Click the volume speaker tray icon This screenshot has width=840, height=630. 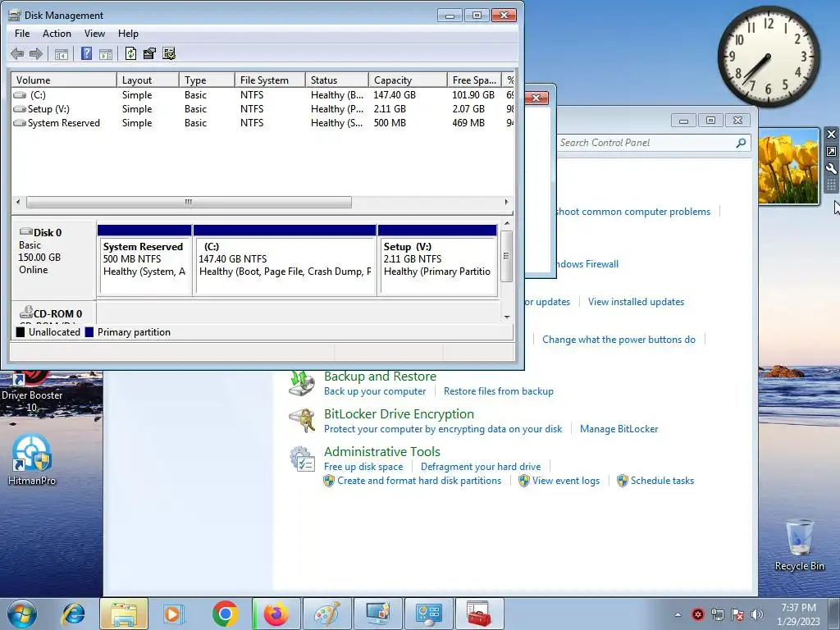(x=756, y=614)
